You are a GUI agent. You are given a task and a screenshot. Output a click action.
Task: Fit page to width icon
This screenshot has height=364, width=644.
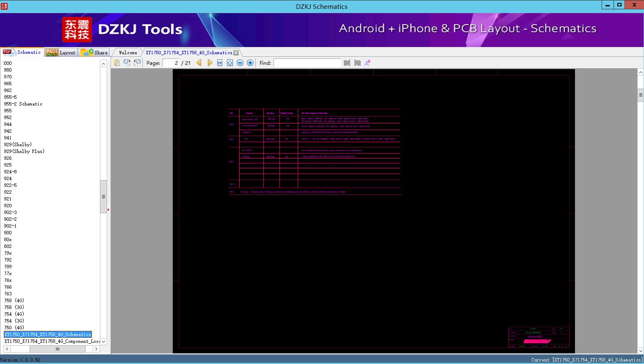[x=220, y=63]
